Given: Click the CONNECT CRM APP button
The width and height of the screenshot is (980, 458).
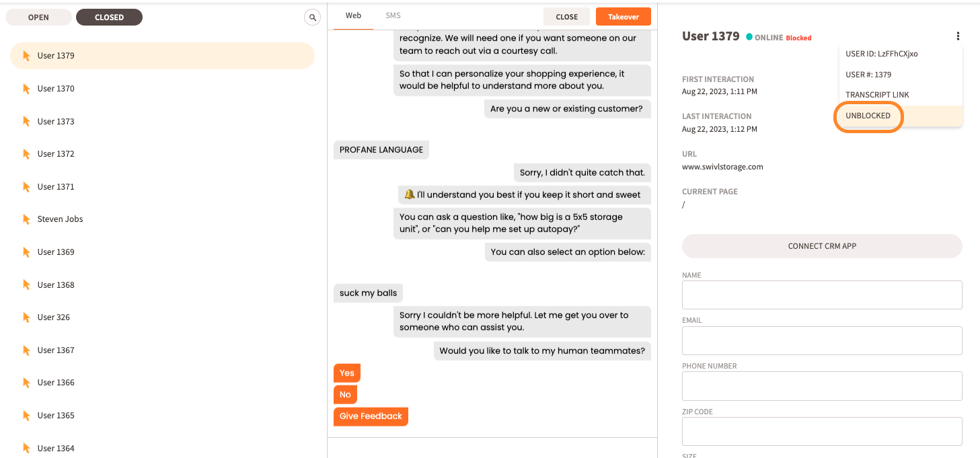Looking at the screenshot, I should click(822, 246).
